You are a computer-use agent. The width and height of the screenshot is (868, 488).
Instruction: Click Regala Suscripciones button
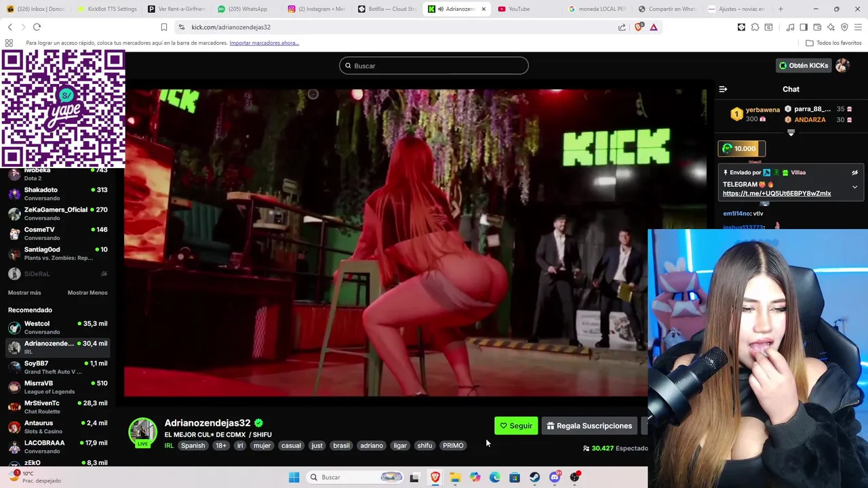589,426
